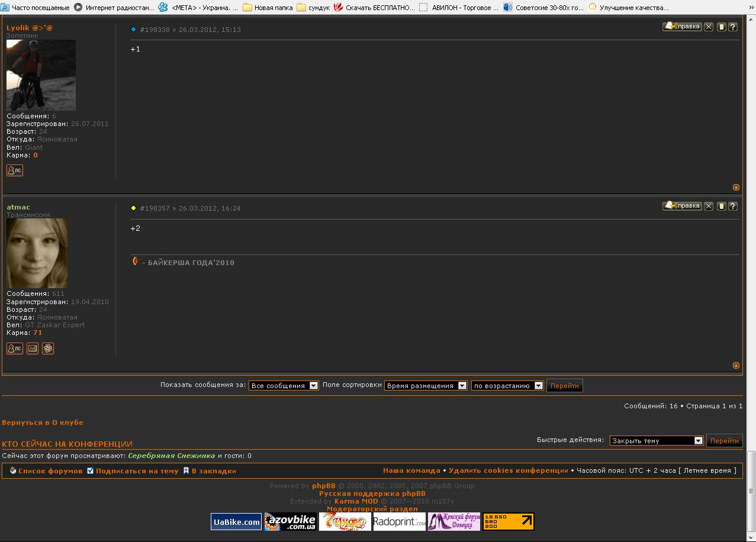Screen dimensions: 756x542
Task: Open the по возрастанию order dropdown
Action: [x=507, y=386]
